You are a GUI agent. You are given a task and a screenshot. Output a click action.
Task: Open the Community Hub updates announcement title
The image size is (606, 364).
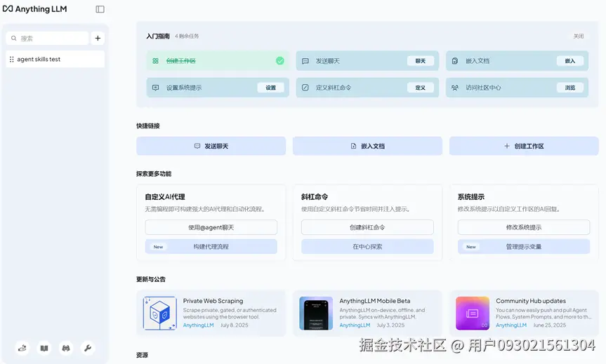tap(531, 301)
